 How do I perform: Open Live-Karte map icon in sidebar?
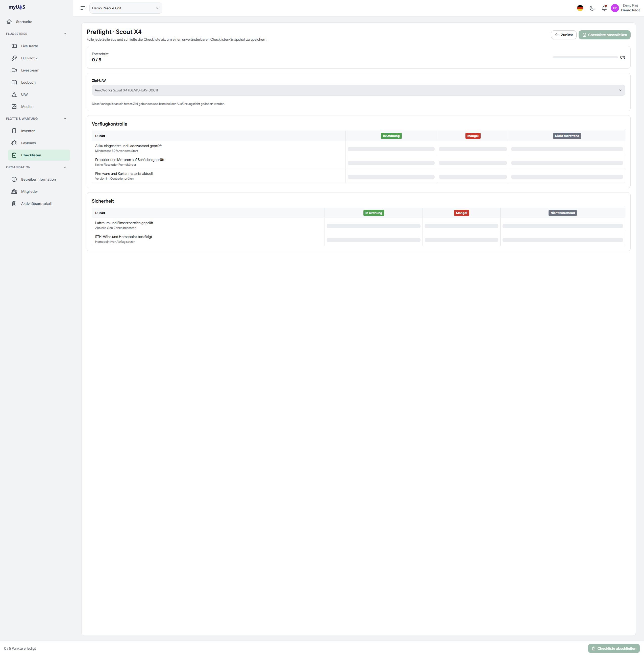[x=14, y=46]
